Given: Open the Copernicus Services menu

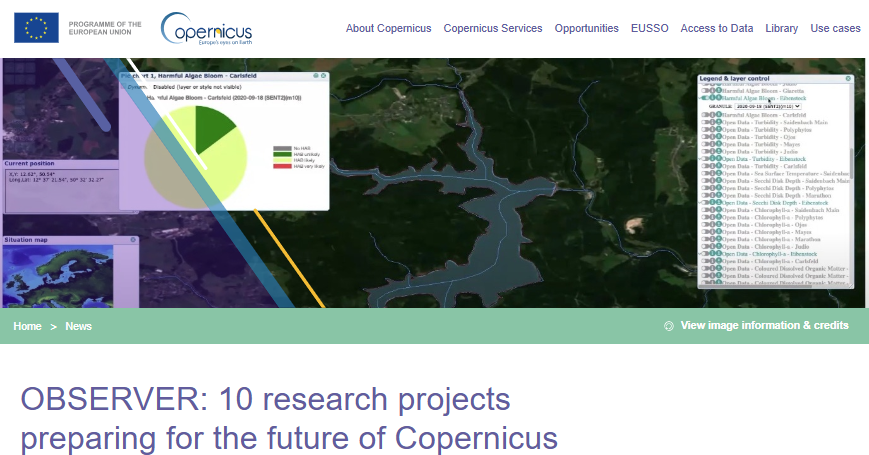Looking at the screenshot, I should tap(493, 28).
